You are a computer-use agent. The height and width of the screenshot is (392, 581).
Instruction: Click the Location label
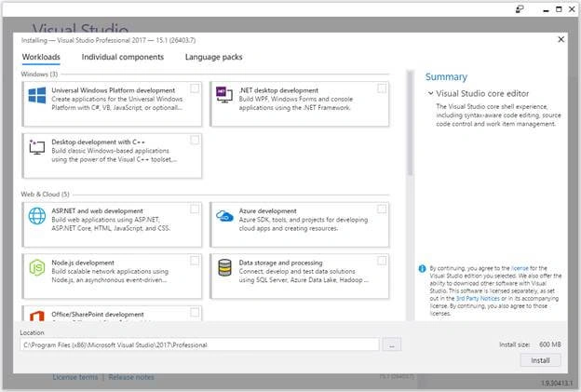[32, 332]
